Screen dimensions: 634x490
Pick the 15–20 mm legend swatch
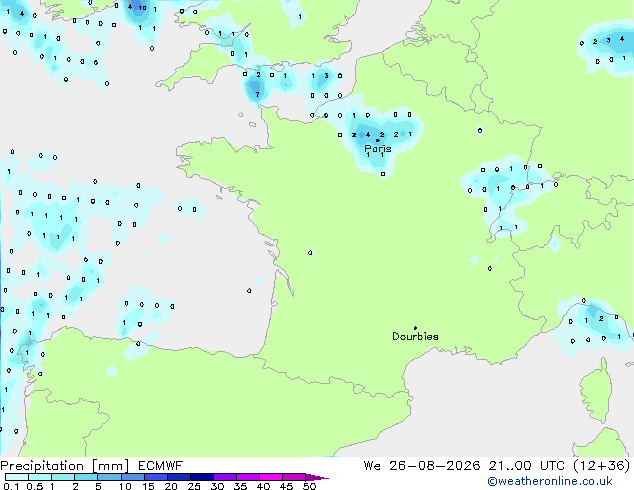point(155,477)
